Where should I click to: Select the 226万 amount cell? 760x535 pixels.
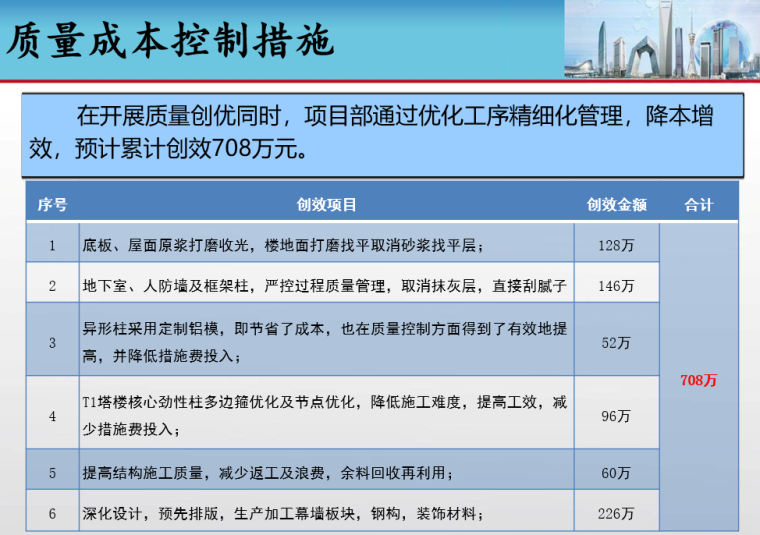coord(616,514)
